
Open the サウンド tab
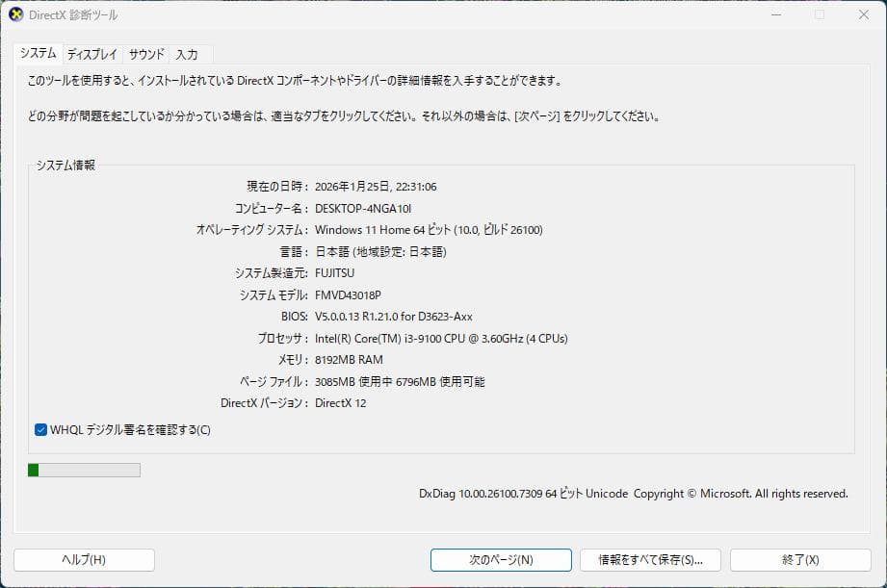coord(144,55)
